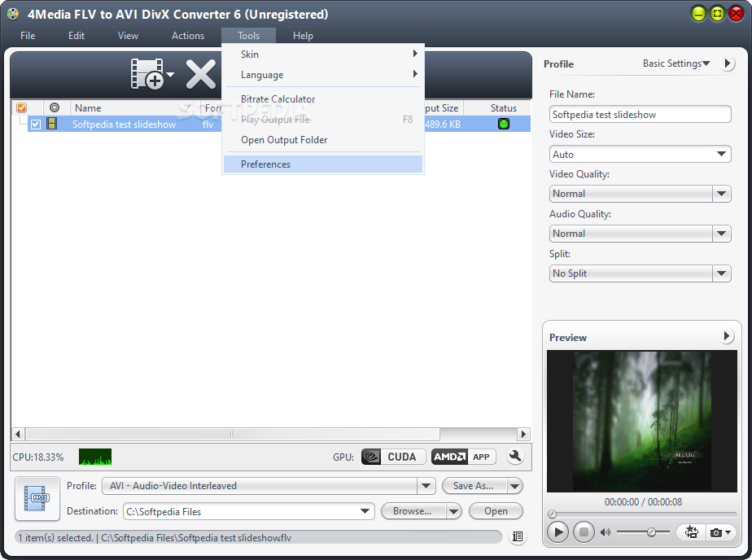The height and width of the screenshot is (560, 752).
Task: Mute the preview speaker icon
Action: pos(606,532)
